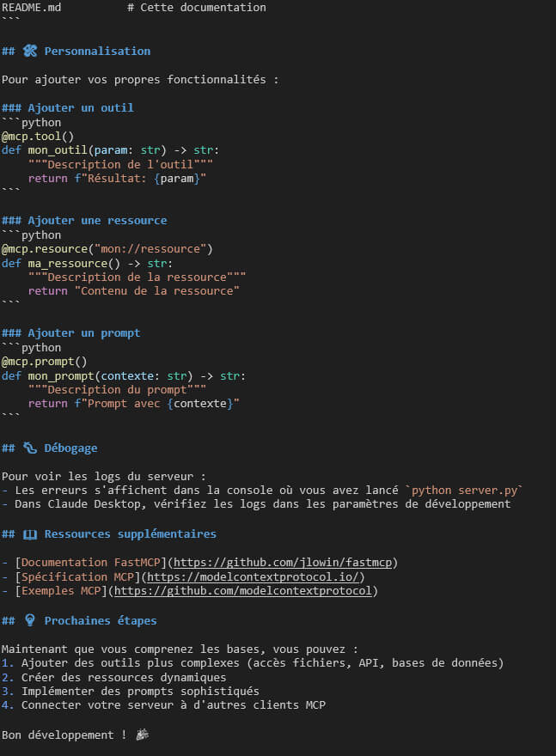Place cursor on the @mcp.tool() decorator
The height and width of the screenshot is (756, 556).
click(37, 136)
